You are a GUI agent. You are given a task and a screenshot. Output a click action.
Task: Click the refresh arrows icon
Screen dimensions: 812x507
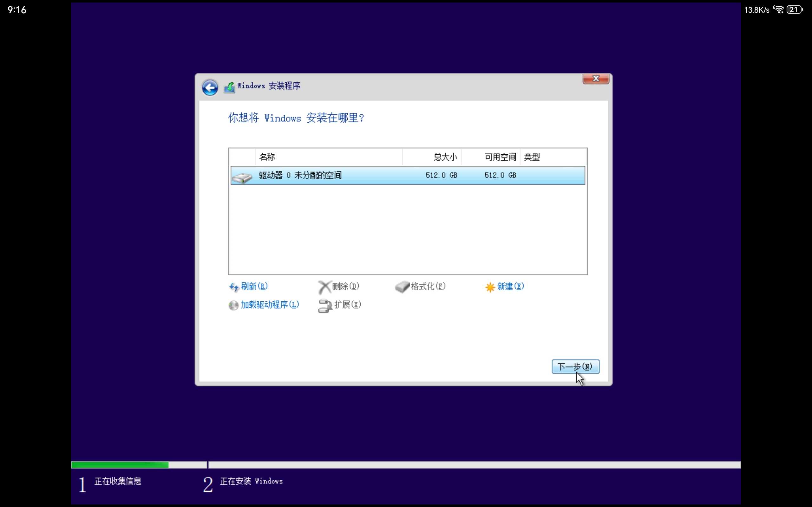click(x=233, y=287)
